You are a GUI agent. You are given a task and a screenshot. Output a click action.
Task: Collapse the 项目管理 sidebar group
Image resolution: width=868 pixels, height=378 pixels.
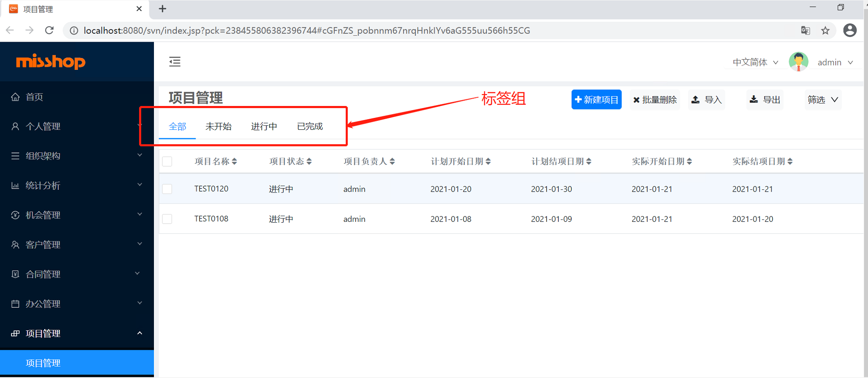point(139,333)
